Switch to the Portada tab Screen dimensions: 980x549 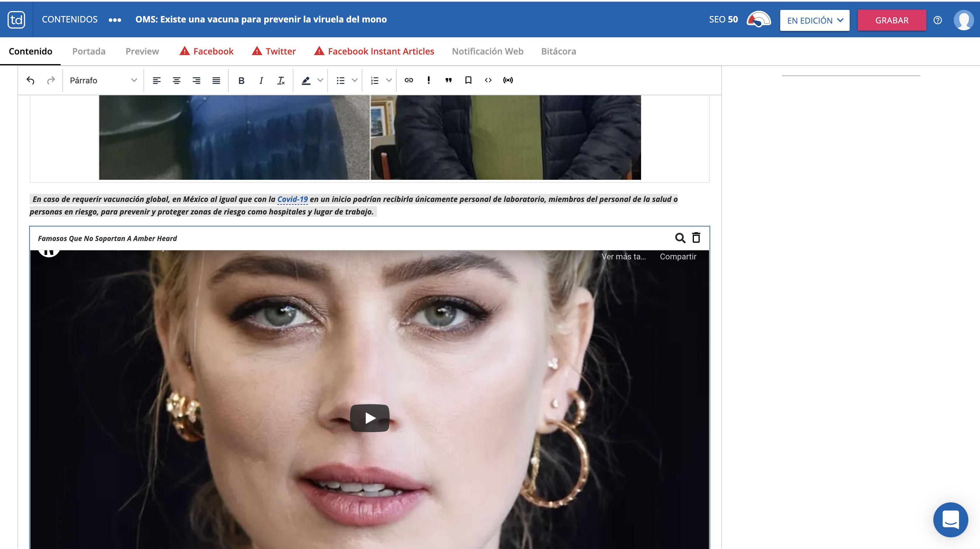[x=89, y=51]
